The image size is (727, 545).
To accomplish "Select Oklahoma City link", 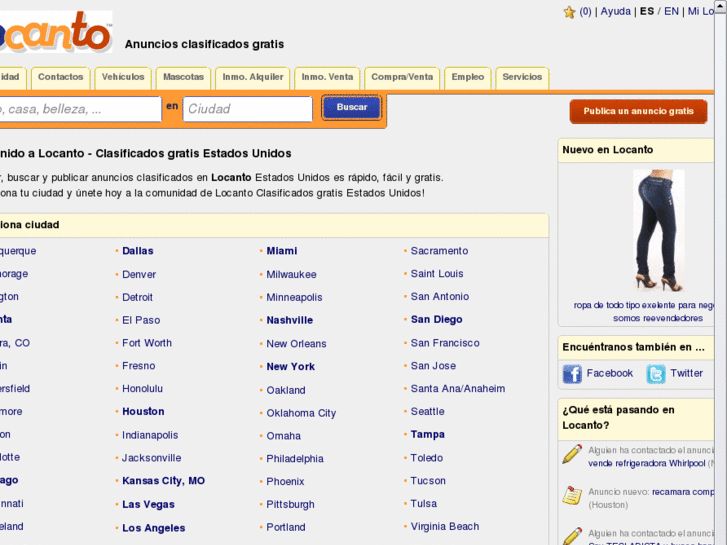I will pos(301,413).
